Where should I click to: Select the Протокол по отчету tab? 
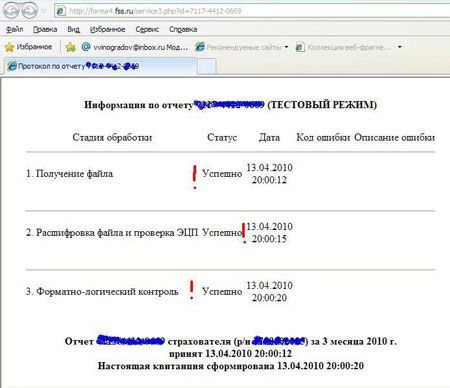(x=101, y=66)
